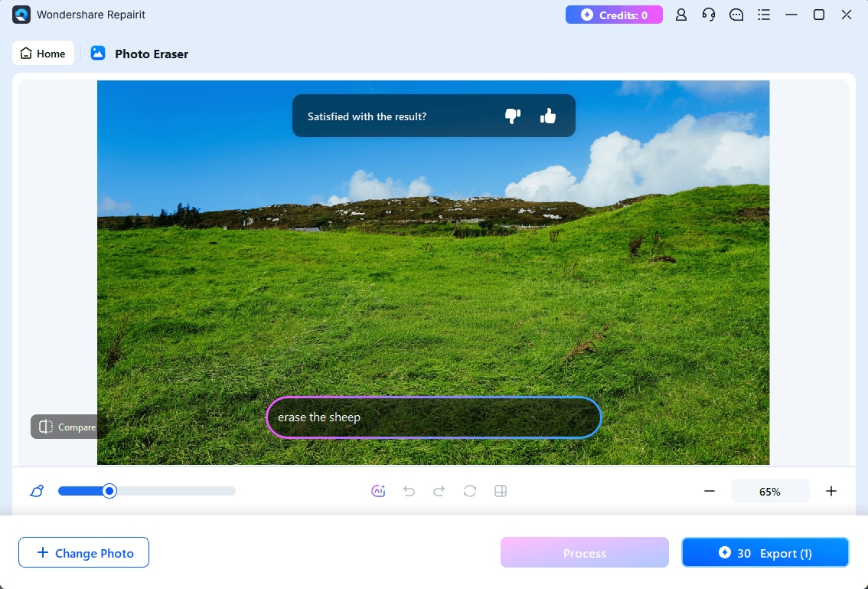The image size is (868, 589).
Task: Click the Change Photo button
Action: click(x=83, y=552)
